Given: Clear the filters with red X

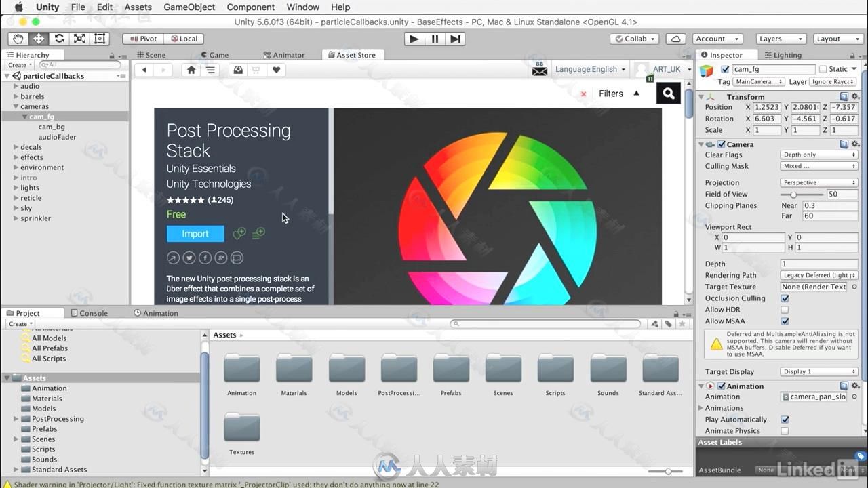Looking at the screenshot, I should tap(583, 94).
